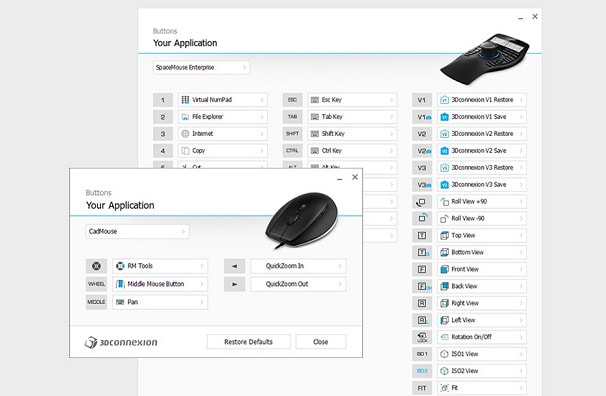The height and width of the screenshot is (396, 606).
Task: Click the Esc Key keyboard icon
Action: pos(315,100)
